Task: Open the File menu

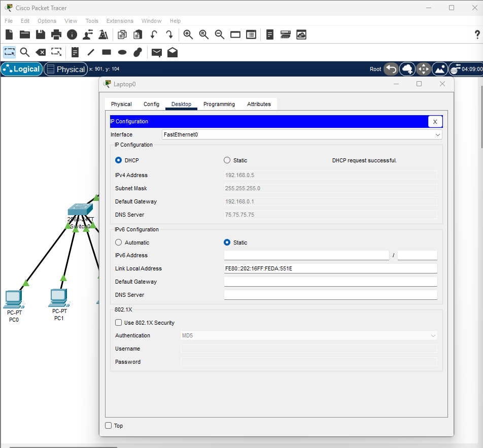Action: [9, 21]
